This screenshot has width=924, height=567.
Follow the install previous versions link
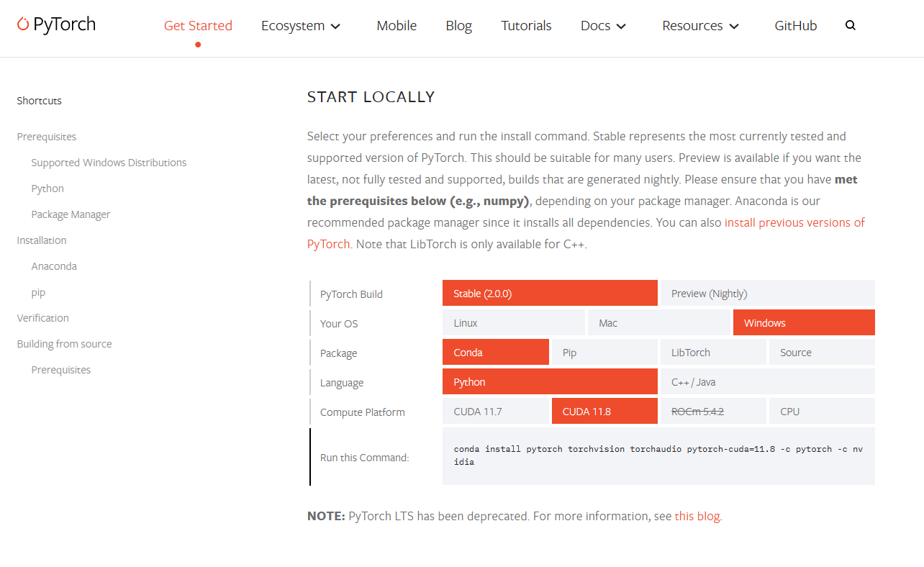794,222
